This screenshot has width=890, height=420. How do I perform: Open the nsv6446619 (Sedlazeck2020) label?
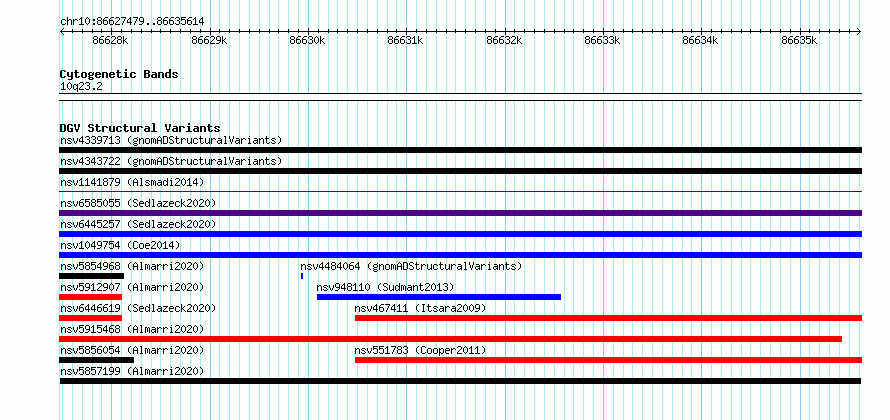(138, 308)
